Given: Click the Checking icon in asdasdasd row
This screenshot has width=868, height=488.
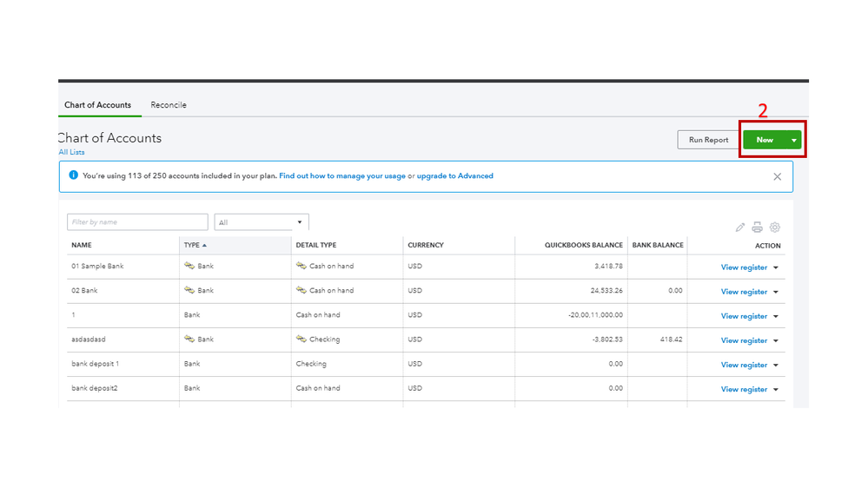Looking at the screenshot, I should coord(301,340).
